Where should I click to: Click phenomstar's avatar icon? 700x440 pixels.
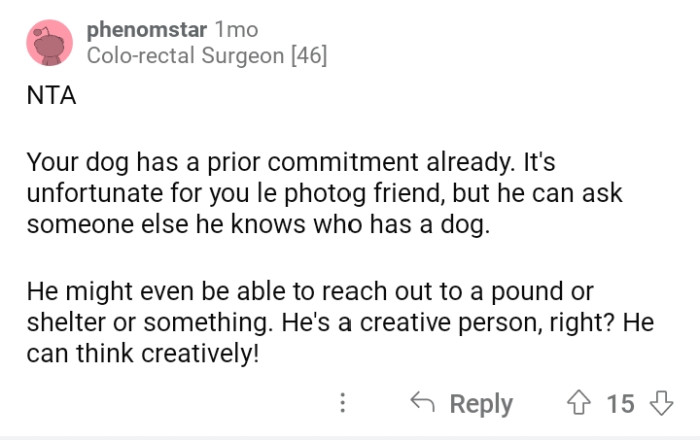click(47, 43)
